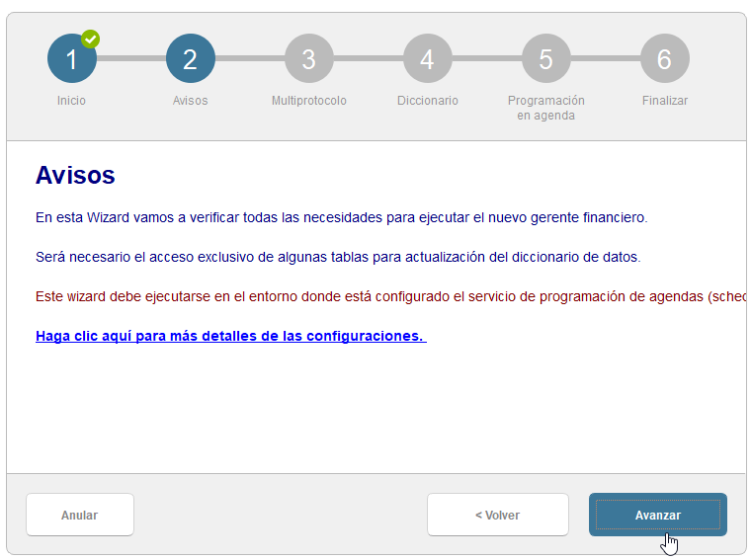Click the Diccionario step label
751x560 pixels.
click(x=427, y=101)
